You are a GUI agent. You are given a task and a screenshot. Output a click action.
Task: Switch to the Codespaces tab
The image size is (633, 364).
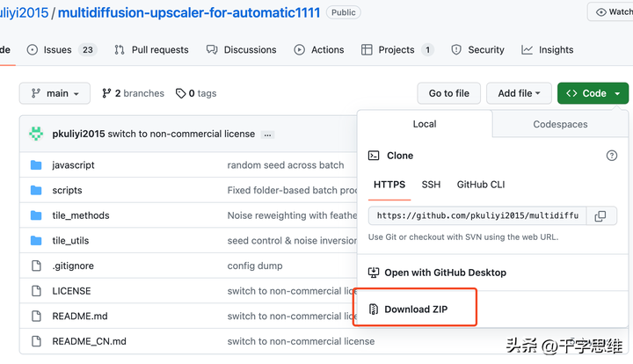point(560,124)
